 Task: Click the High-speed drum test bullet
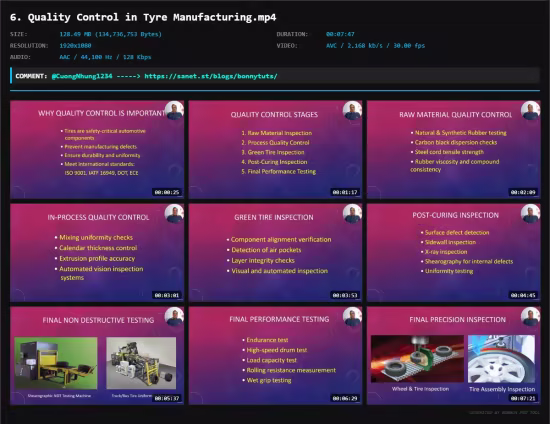click(274, 350)
